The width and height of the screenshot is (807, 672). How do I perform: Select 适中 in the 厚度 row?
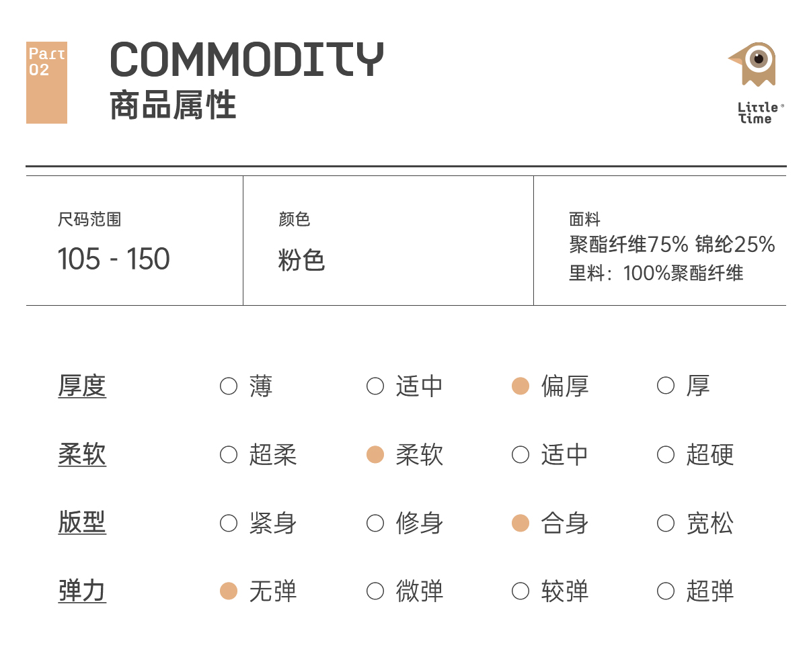pyautogui.click(x=375, y=386)
